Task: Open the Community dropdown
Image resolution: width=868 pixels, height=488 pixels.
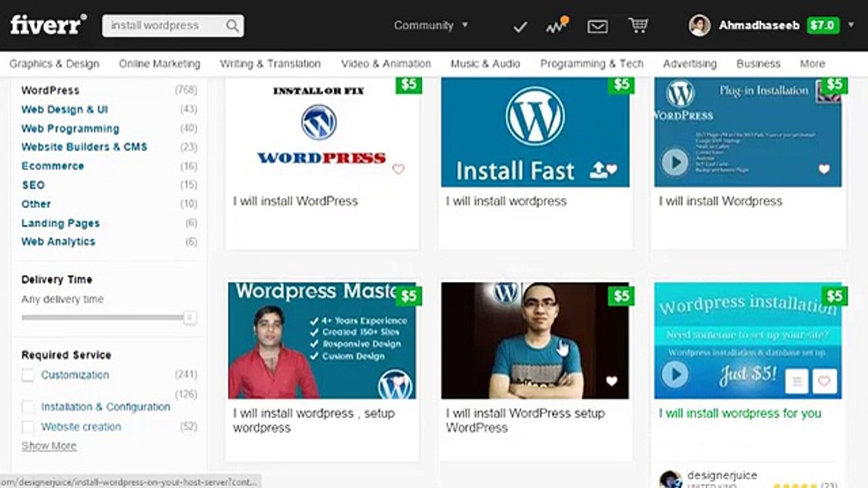Action: (x=431, y=25)
